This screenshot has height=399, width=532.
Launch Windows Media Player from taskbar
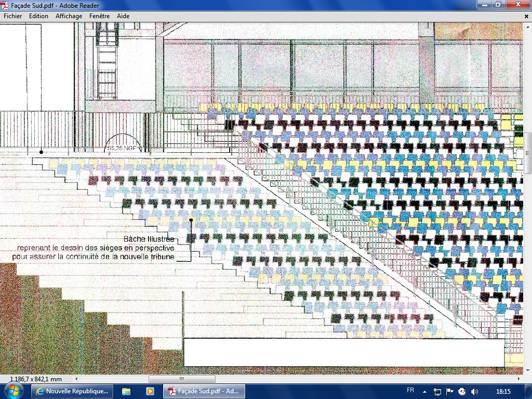pos(150,391)
